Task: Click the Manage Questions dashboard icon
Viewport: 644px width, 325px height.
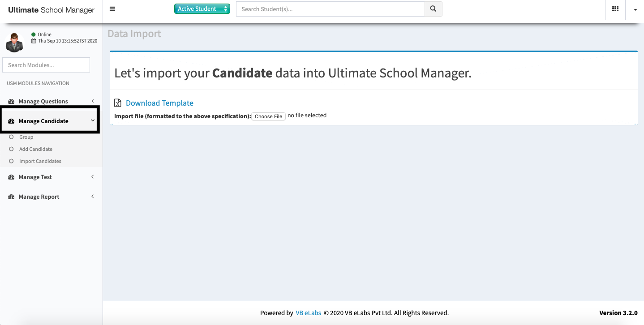Action: 12,102
